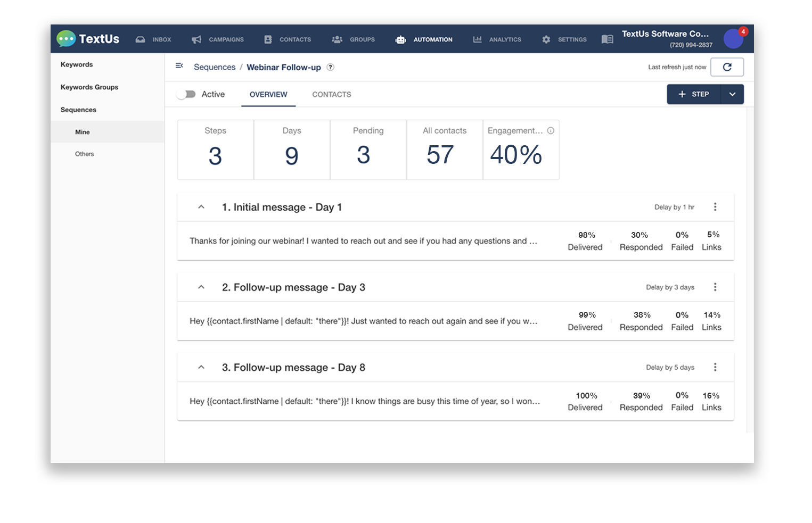Select Keywords Groups in the sidebar
This screenshot has height=523, width=812.
tap(89, 87)
